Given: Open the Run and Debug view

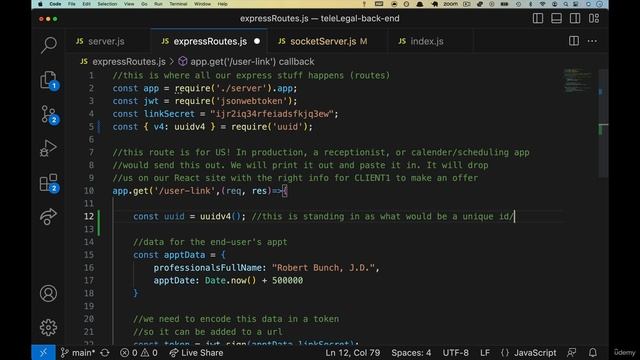Looking at the screenshot, I should click(x=49, y=148).
